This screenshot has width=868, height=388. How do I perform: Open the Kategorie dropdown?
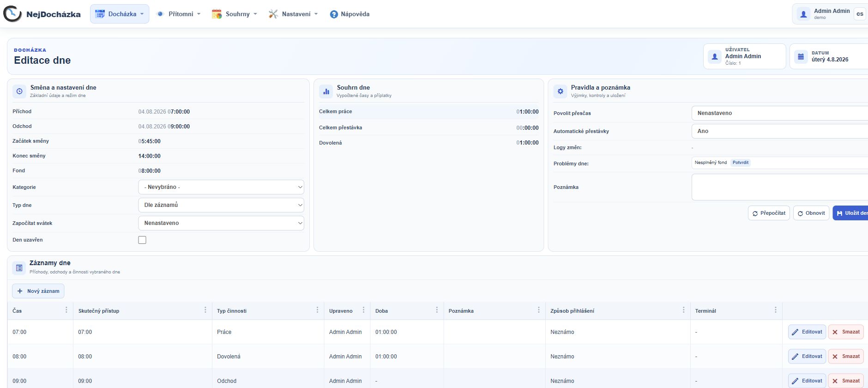click(x=221, y=187)
